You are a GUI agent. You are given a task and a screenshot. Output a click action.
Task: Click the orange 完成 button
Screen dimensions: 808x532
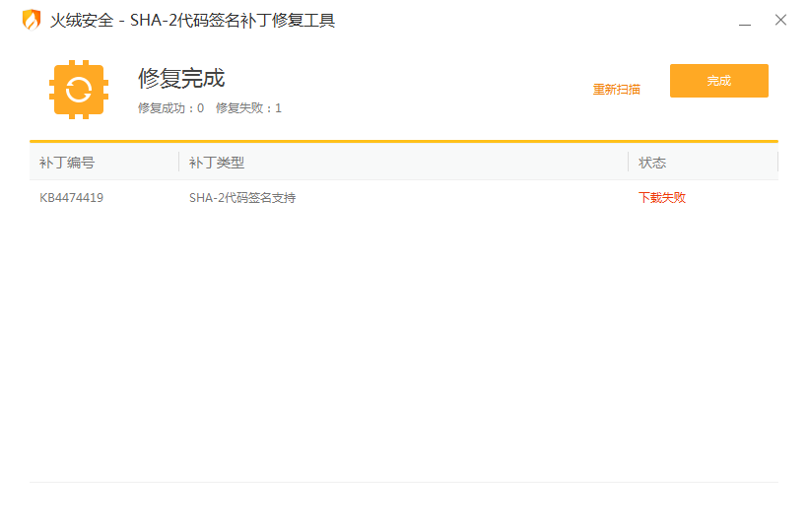(719, 81)
